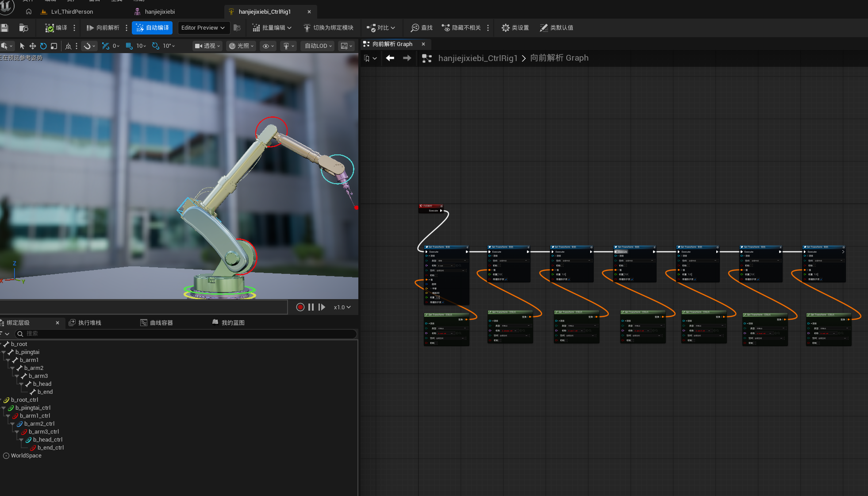Open 类默认值 class defaults
Image resolution: width=868 pixels, height=496 pixels.
pos(557,28)
